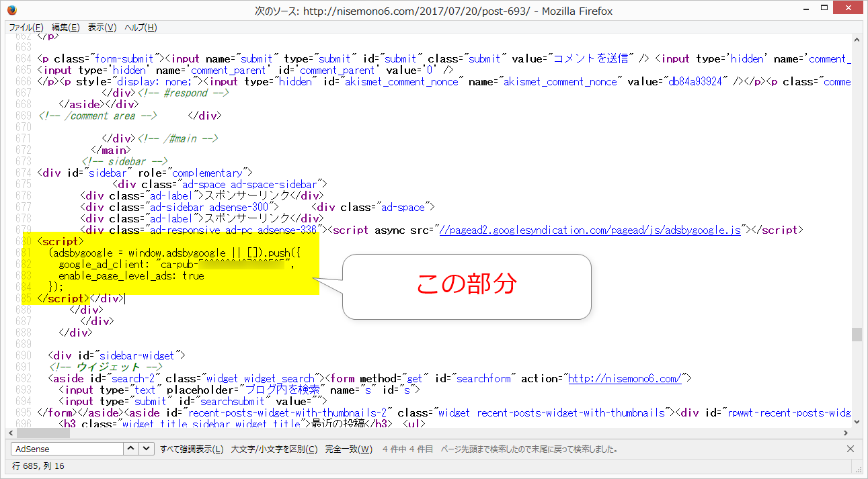Toggle 完全一致 whole words option
This screenshot has height=479, width=868.
[348, 449]
